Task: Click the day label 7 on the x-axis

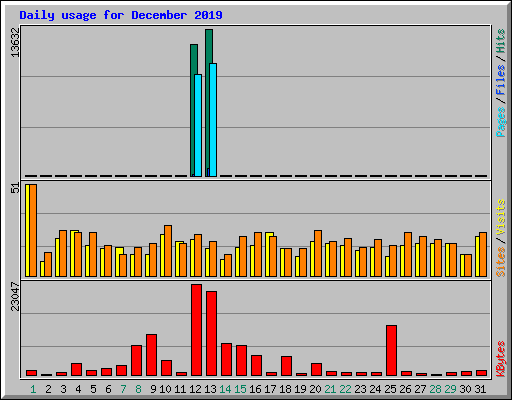Action: [123, 389]
